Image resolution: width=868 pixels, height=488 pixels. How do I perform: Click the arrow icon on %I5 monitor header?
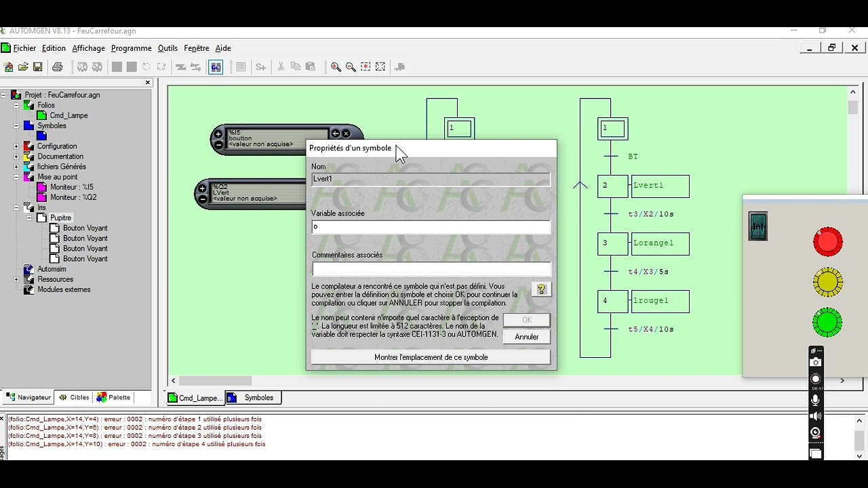(x=336, y=134)
